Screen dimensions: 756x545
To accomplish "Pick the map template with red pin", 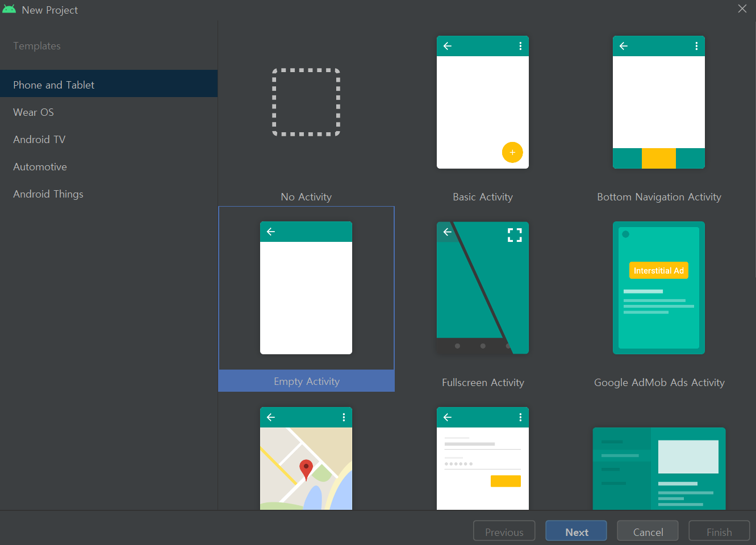I will [306, 458].
